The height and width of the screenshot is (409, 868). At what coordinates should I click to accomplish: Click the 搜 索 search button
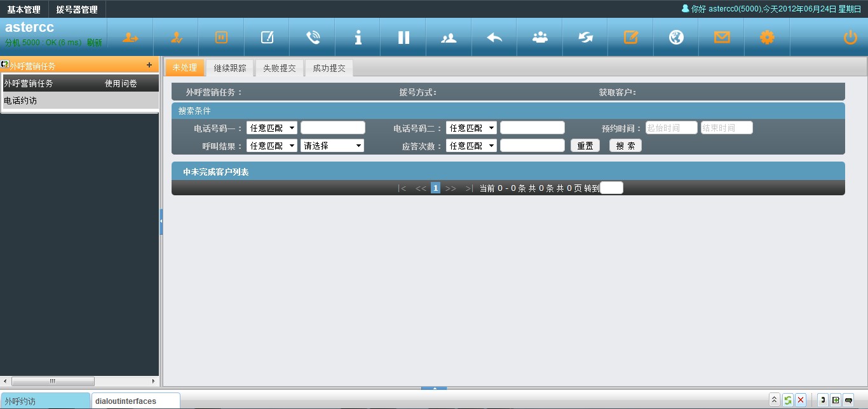tap(625, 146)
